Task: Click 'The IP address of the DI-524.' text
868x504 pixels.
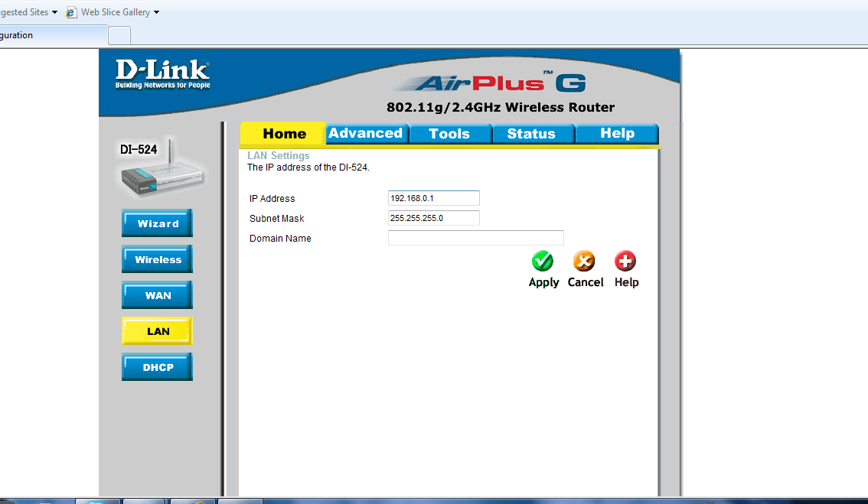Action: coord(308,167)
